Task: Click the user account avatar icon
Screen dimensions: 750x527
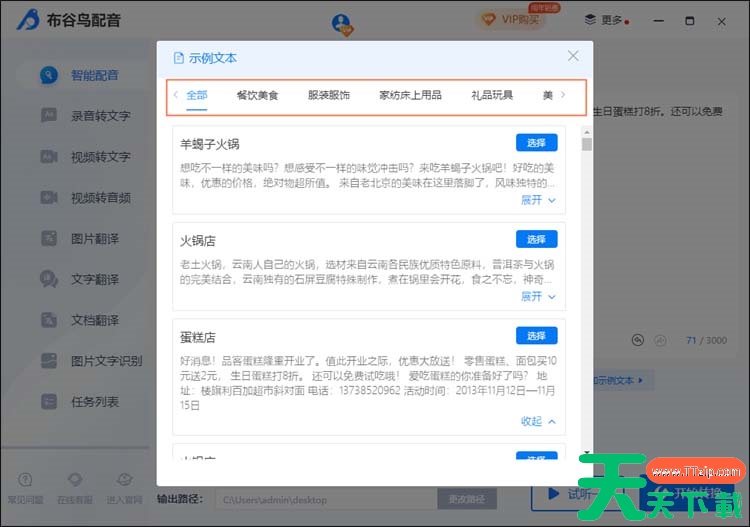Action: pos(342,24)
